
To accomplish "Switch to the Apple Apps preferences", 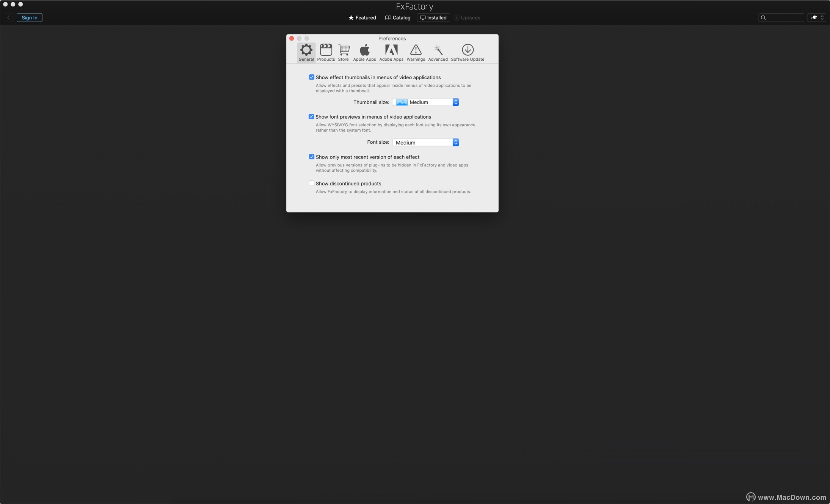I will (364, 52).
